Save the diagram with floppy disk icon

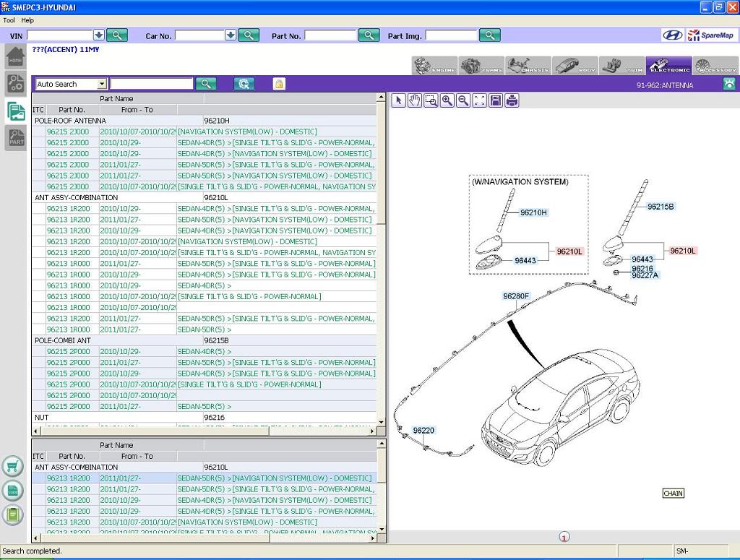click(496, 100)
